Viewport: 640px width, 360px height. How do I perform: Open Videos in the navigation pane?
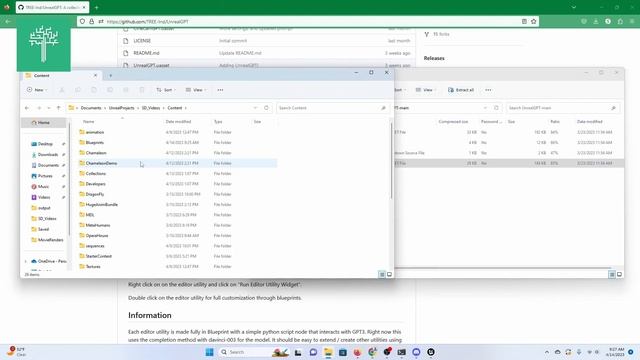44,197
